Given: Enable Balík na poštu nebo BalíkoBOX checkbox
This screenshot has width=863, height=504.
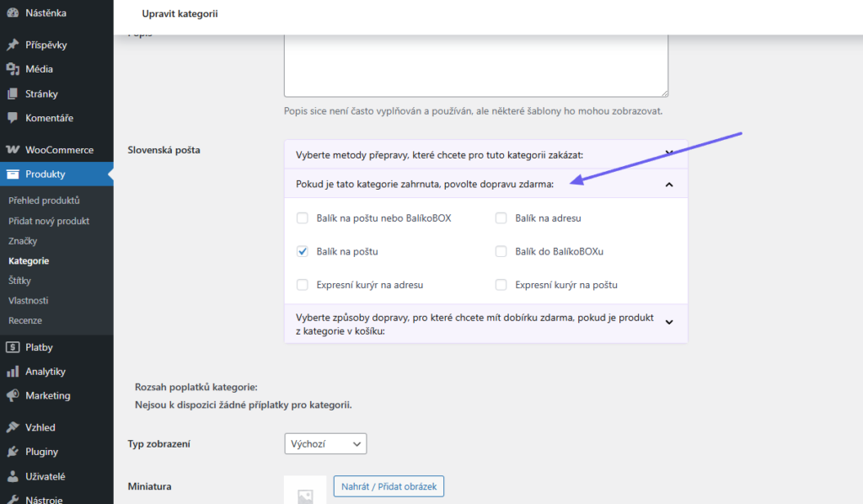Looking at the screenshot, I should click(303, 218).
